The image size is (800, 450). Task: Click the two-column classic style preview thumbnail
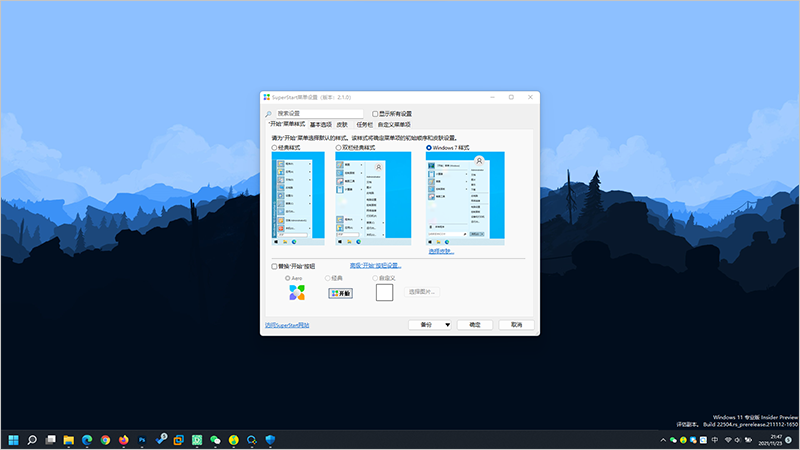(x=373, y=198)
